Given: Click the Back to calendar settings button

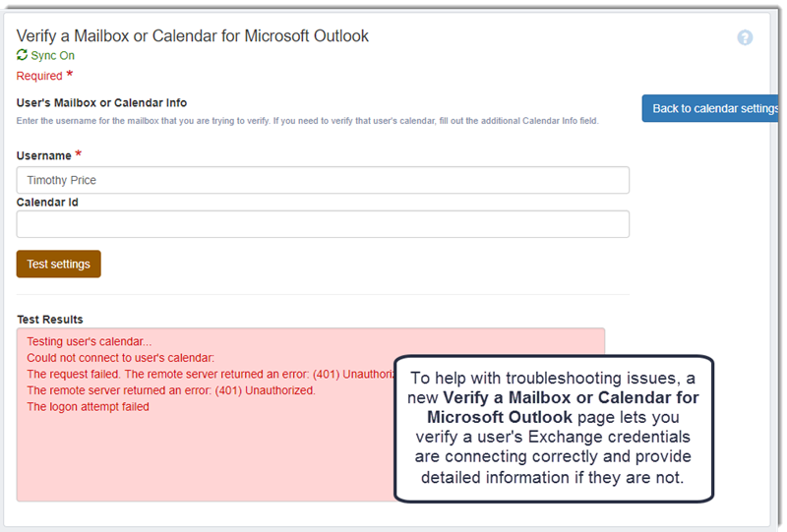Looking at the screenshot, I should (711, 108).
